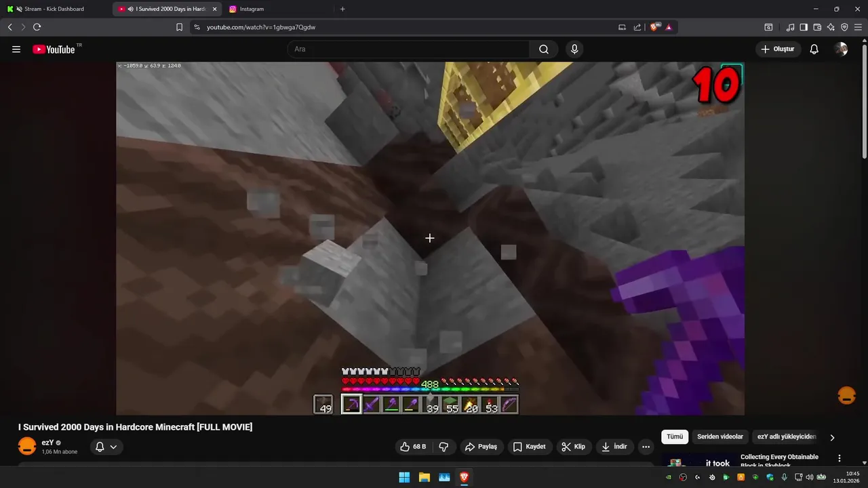Click the Kaydet save button
This screenshot has height=488, width=868.
[530, 447]
